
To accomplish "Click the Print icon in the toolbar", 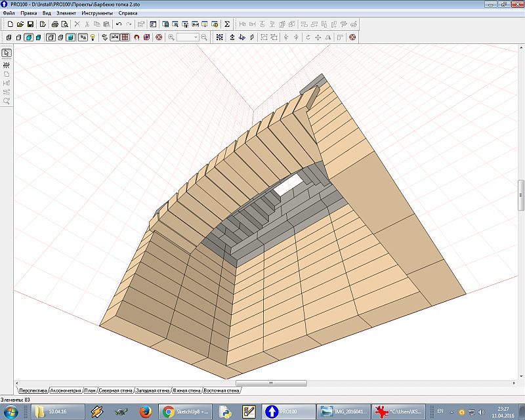I will [x=55, y=24].
